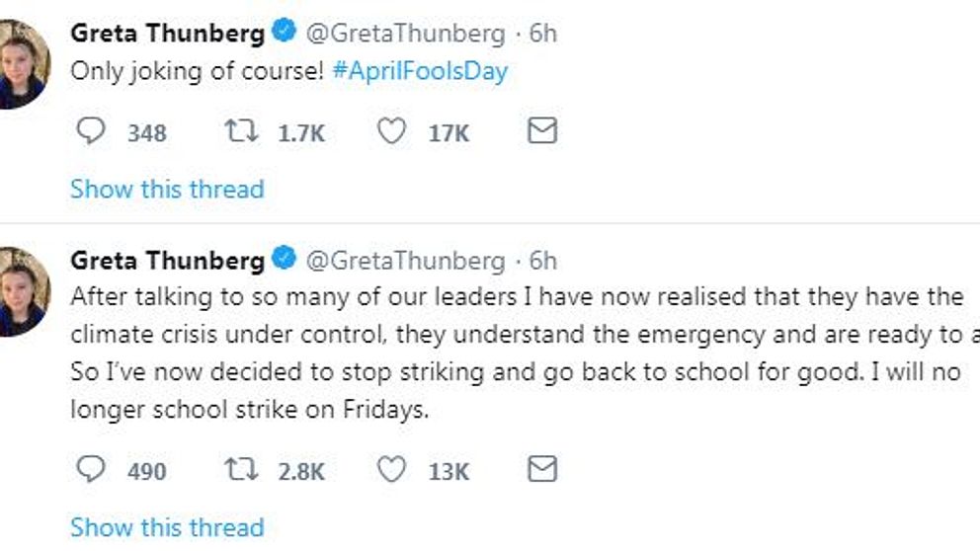Image resolution: width=980 pixels, height=551 pixels.
Task: Click the @GretaThunberg handle on the first tweet
Action: pos(405,34)
